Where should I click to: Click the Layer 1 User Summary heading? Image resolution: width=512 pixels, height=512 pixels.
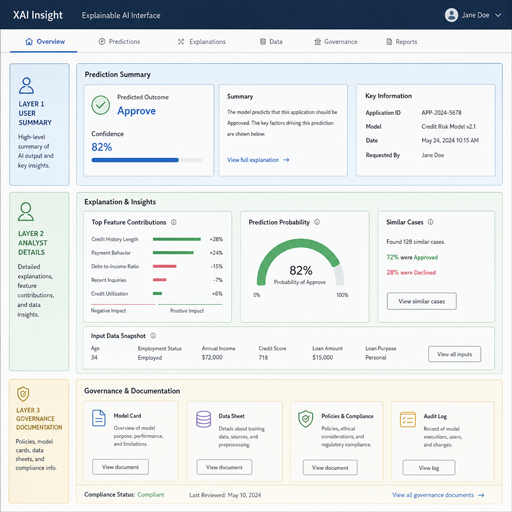click(35, 113)
